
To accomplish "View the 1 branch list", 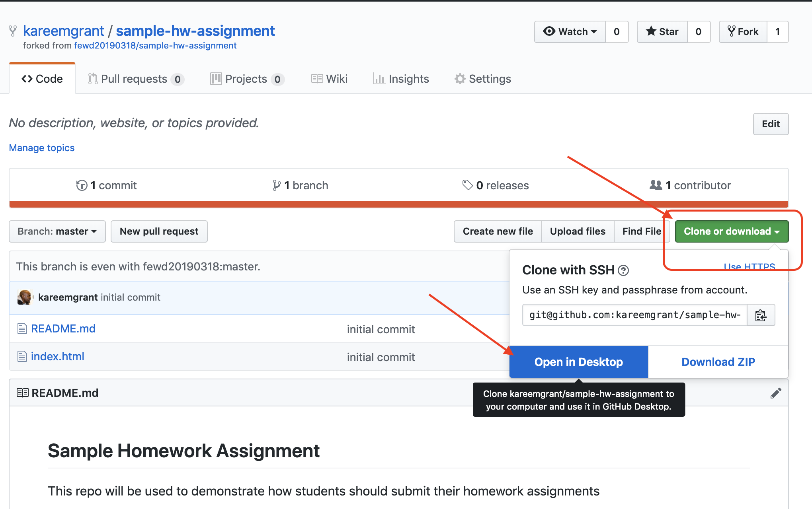I will click(300, 185).
